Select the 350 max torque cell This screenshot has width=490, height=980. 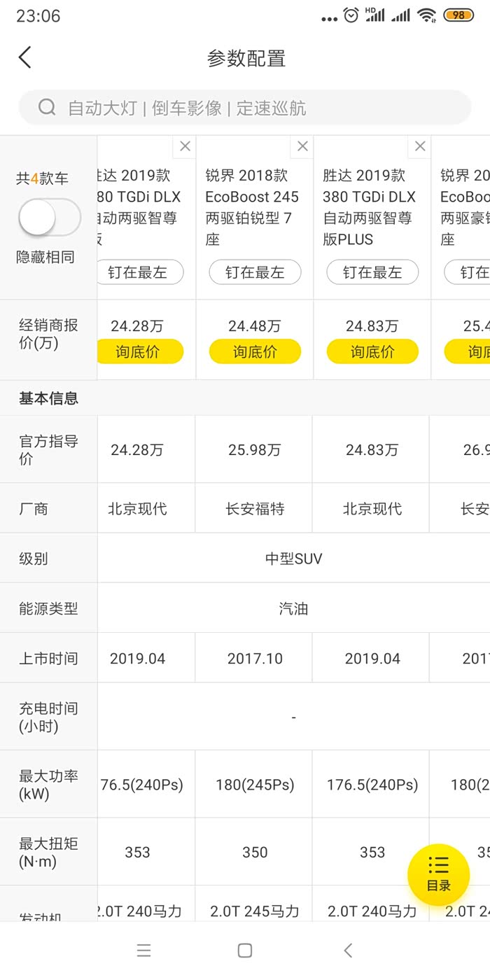pos(255,852)
